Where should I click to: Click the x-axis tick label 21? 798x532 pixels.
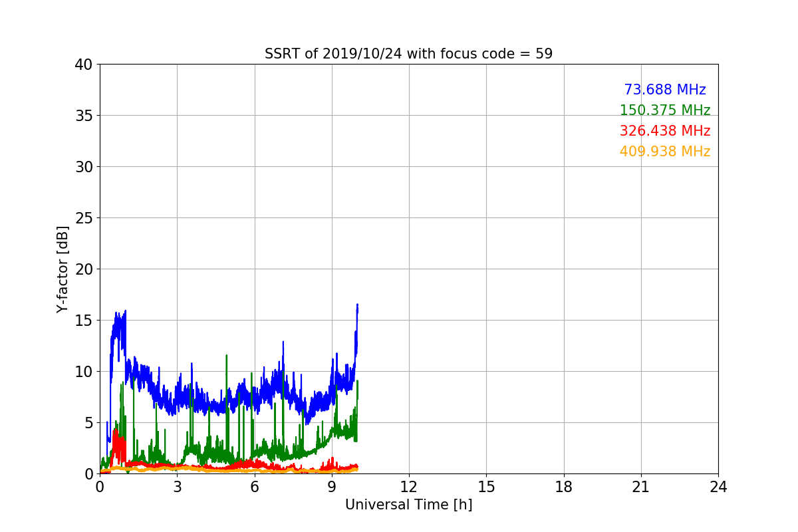point(641,487)
